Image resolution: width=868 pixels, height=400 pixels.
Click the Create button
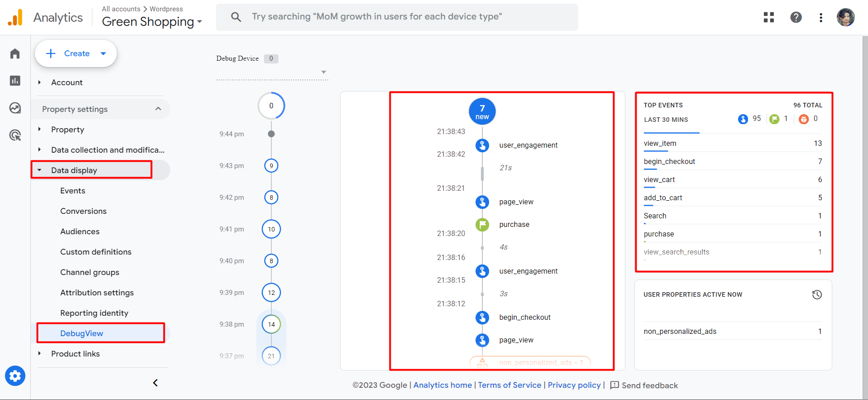point(76,53)
